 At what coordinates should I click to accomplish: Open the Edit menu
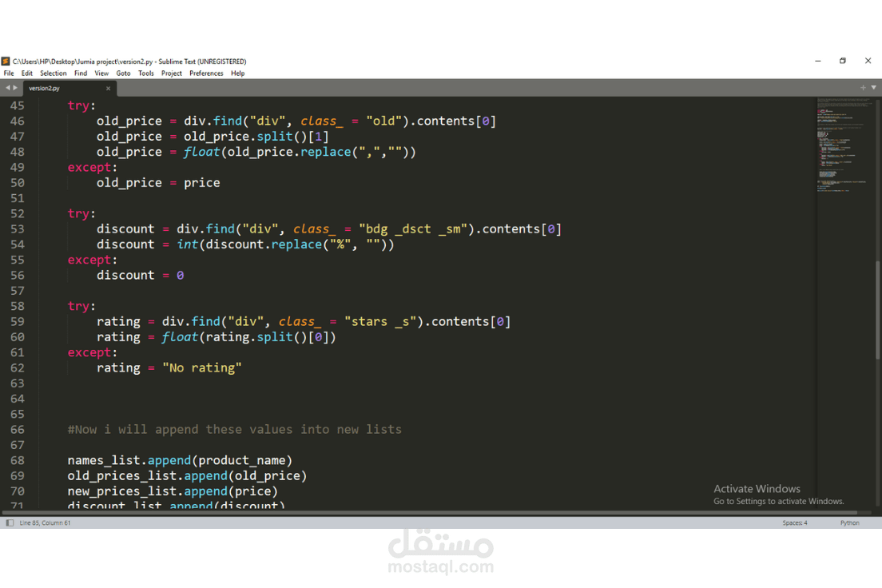(27, 73)
